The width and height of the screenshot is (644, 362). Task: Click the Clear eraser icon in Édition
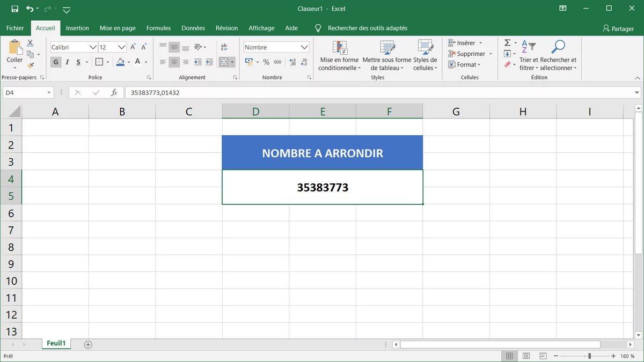pyautogui.click(x=507, y=64)
